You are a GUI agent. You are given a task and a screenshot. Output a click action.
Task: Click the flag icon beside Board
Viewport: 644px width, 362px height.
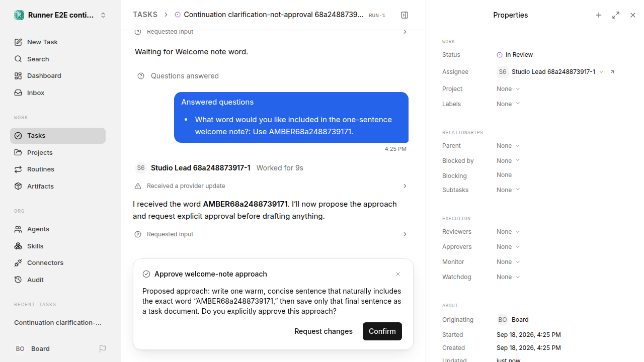pos(103,348)
